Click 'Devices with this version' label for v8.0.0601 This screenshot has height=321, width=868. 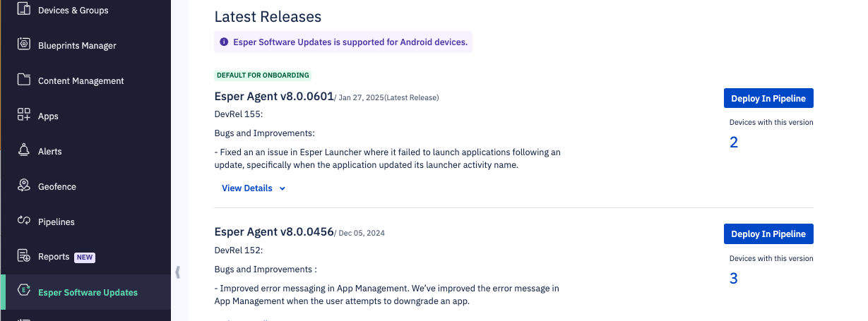tap(771, 122)
